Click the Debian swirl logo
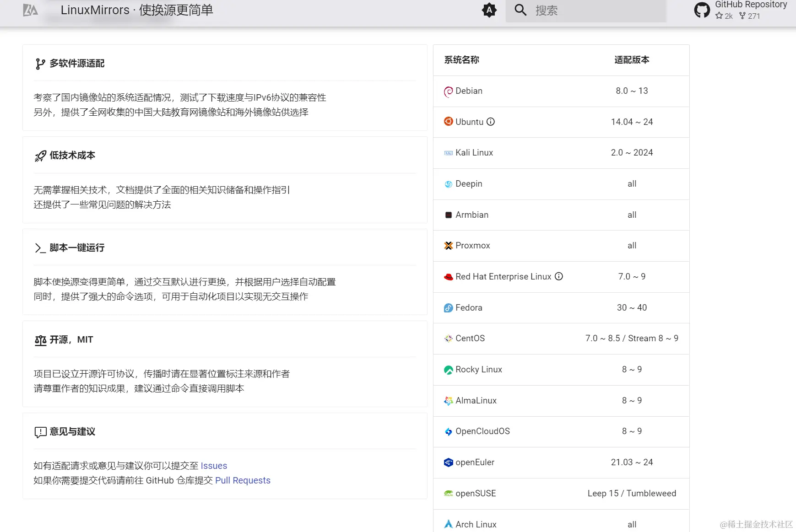This screenshot has width=796, height=532. coord(449,91)
